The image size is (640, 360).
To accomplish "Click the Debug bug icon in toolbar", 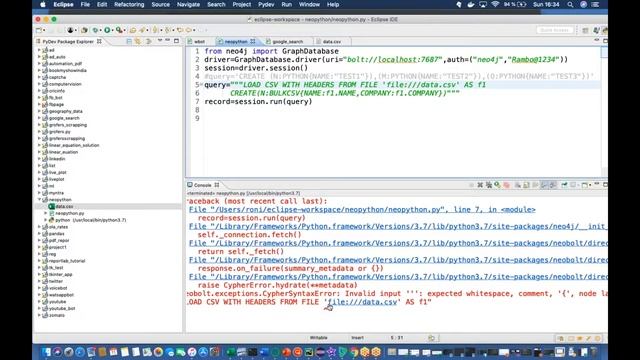I will pos(95,30).
